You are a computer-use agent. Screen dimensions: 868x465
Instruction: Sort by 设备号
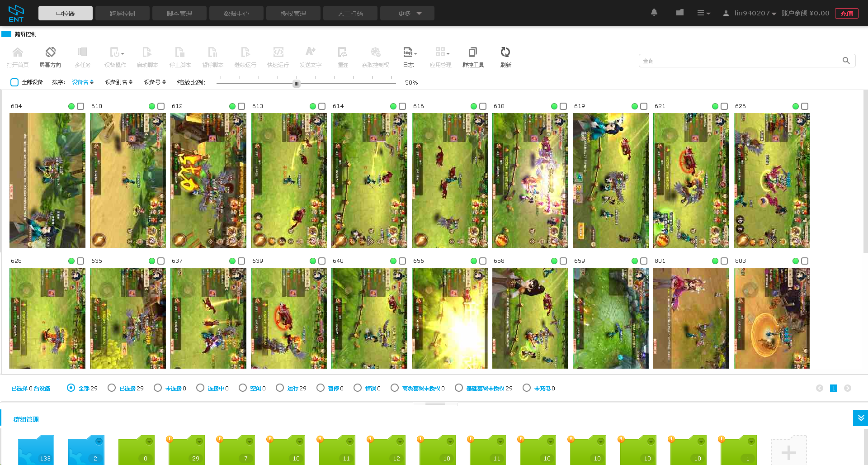click(x=155, y=82)
